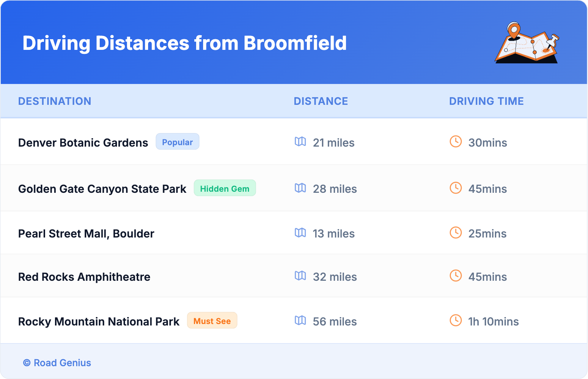Click map icon beside 21 miles
This screenshot has height=379, width=588.
(300, 141)
